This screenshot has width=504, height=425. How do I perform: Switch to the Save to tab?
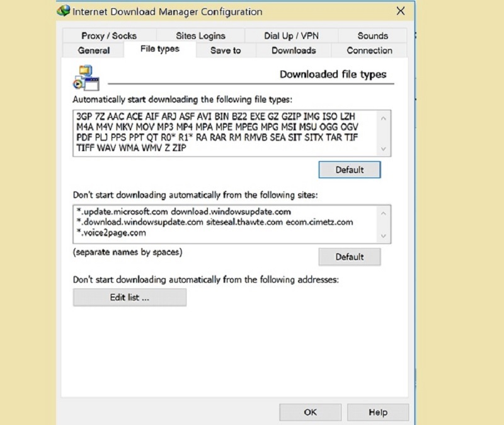coord(226,50)
